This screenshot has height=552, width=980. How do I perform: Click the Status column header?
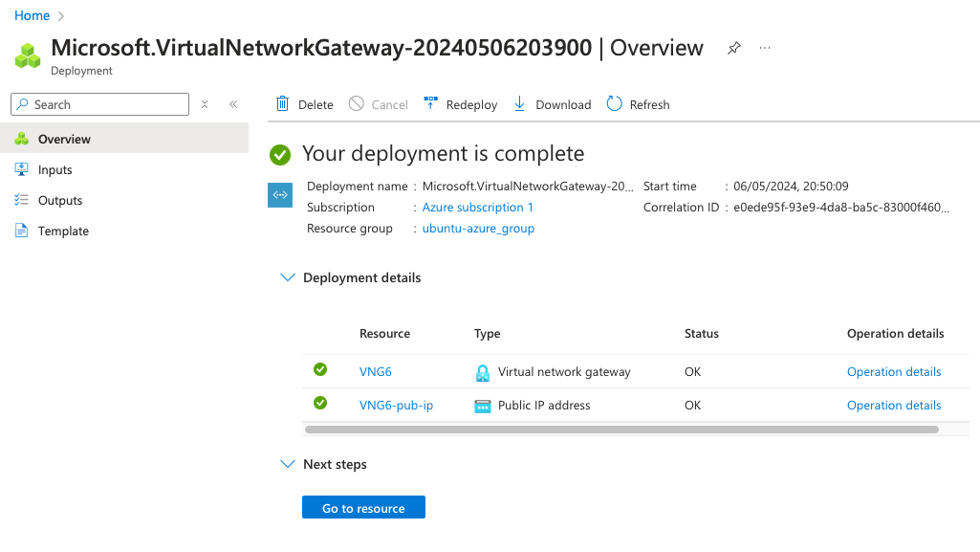point(701,334)
